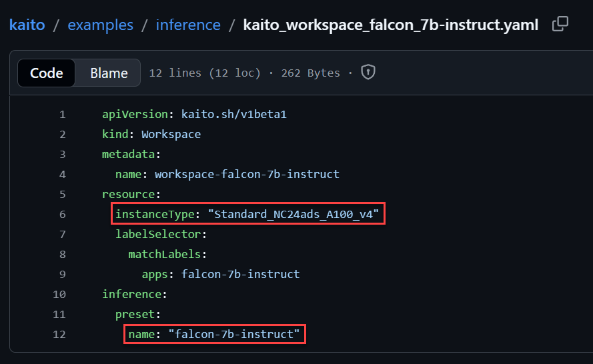Switch to the Blame view tab

pos(109,73)
